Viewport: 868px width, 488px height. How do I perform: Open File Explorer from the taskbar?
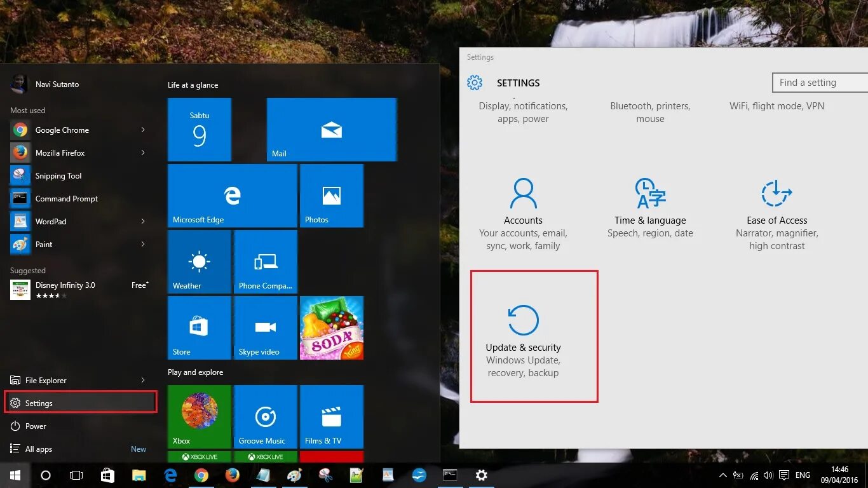pos(139,475)
